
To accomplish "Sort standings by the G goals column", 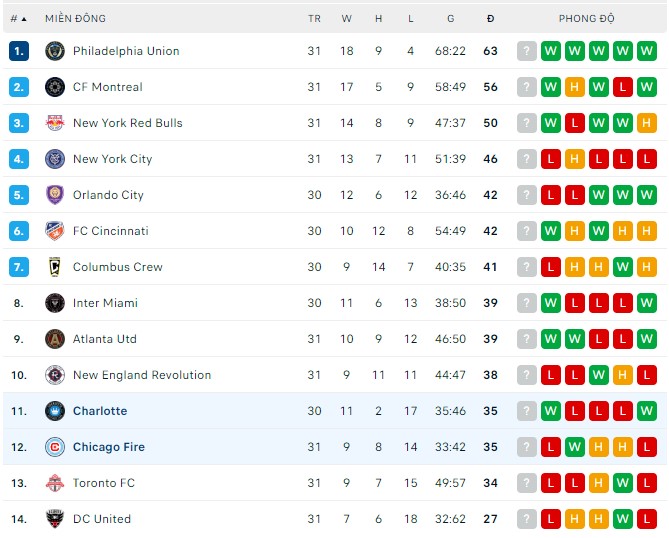I will pyautogui.click(x=451, y=18).
